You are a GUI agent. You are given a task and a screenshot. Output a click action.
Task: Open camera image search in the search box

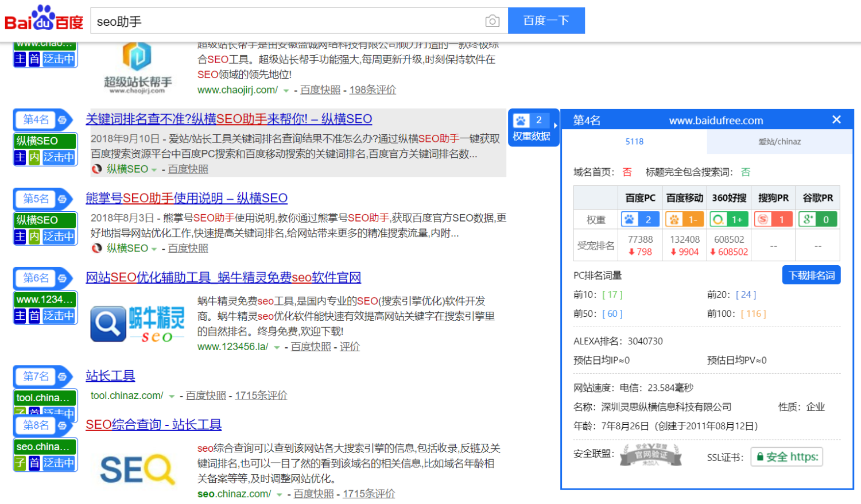coord(492,21)
